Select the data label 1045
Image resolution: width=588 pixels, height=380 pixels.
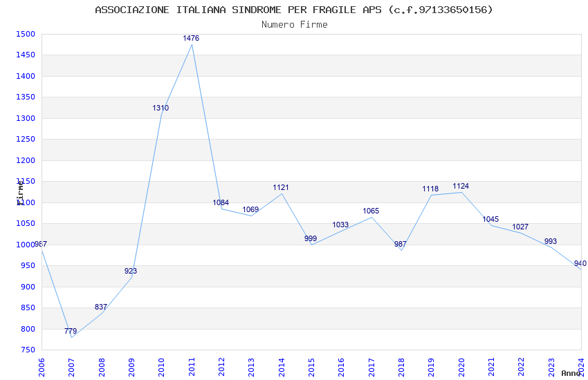click(490, 219)
